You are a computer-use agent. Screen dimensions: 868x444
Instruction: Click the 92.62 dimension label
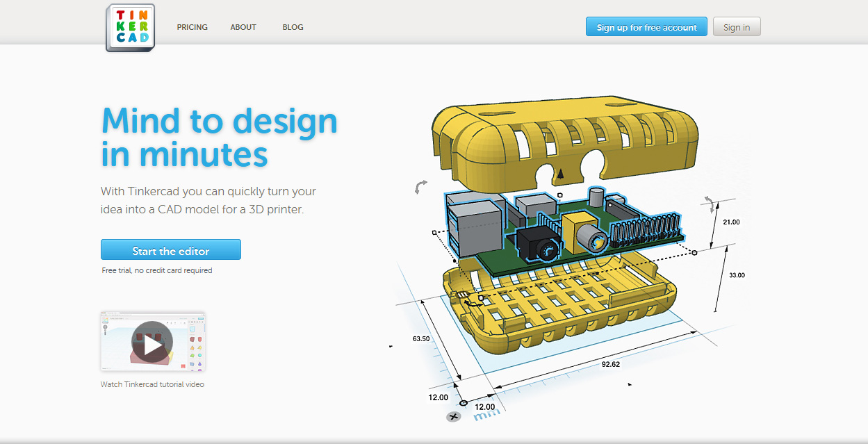click(611, 363)
